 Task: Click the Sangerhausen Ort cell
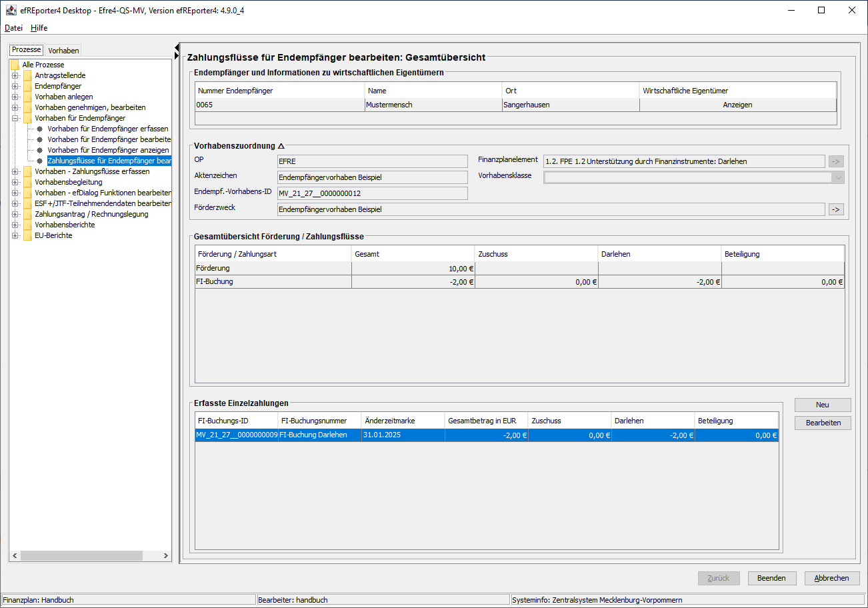571,105
